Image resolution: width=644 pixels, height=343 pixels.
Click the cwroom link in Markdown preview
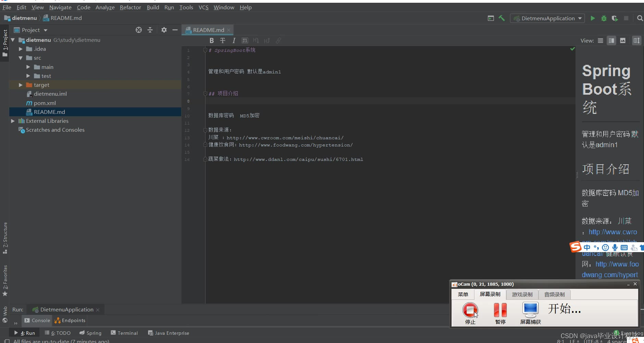[613, 232]
